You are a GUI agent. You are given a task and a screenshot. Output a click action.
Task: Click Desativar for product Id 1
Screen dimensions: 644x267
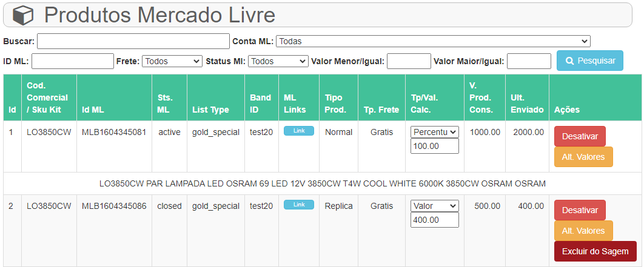(580, 136)
